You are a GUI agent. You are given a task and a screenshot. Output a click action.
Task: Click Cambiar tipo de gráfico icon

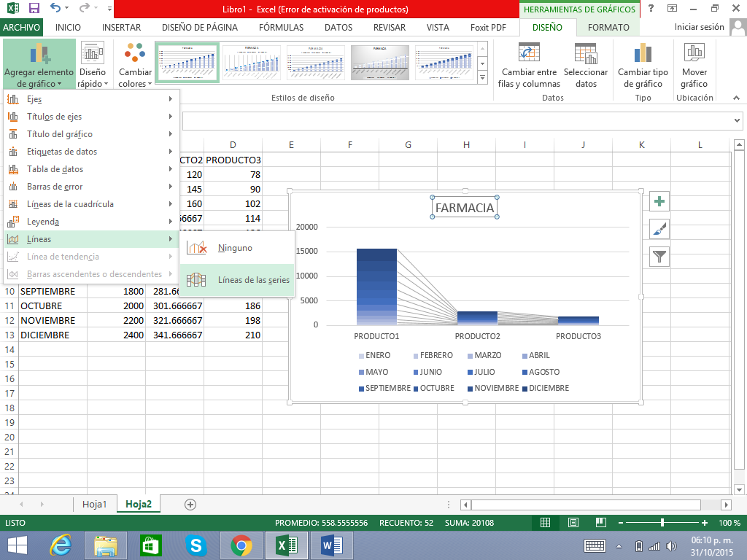point(643,54)
